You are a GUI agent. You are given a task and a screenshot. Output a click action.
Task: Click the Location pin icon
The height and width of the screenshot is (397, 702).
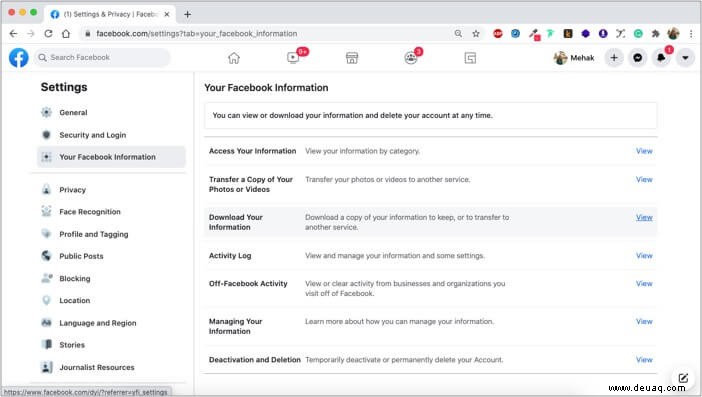47,300
